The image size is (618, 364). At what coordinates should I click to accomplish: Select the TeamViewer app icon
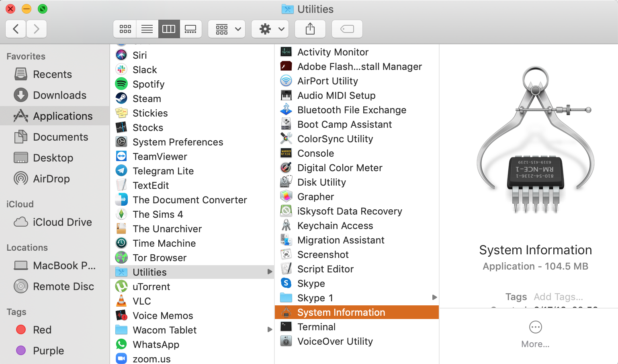(121, 156)
